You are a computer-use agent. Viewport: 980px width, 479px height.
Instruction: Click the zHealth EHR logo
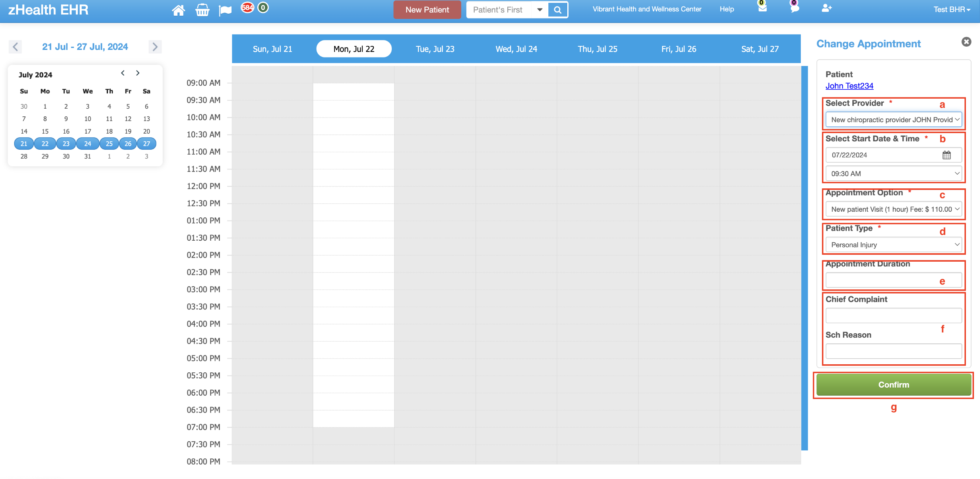tap(48, 10)
